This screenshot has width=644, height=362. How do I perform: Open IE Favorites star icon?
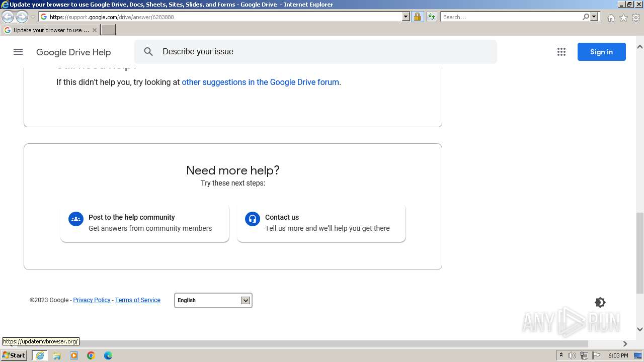point(623,18)
